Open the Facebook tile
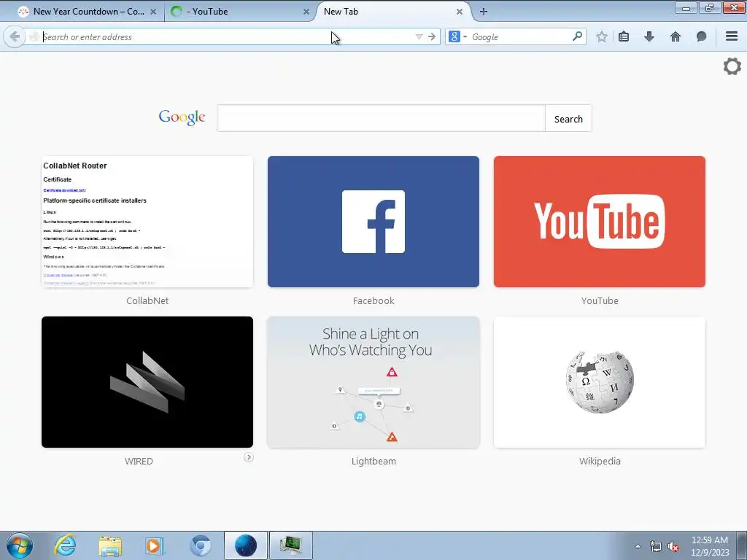This screenshot has width=747, height=560. 373,222
